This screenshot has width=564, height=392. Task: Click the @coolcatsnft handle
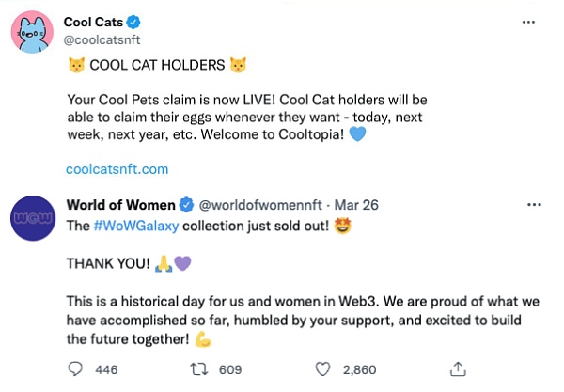point(102,39)
